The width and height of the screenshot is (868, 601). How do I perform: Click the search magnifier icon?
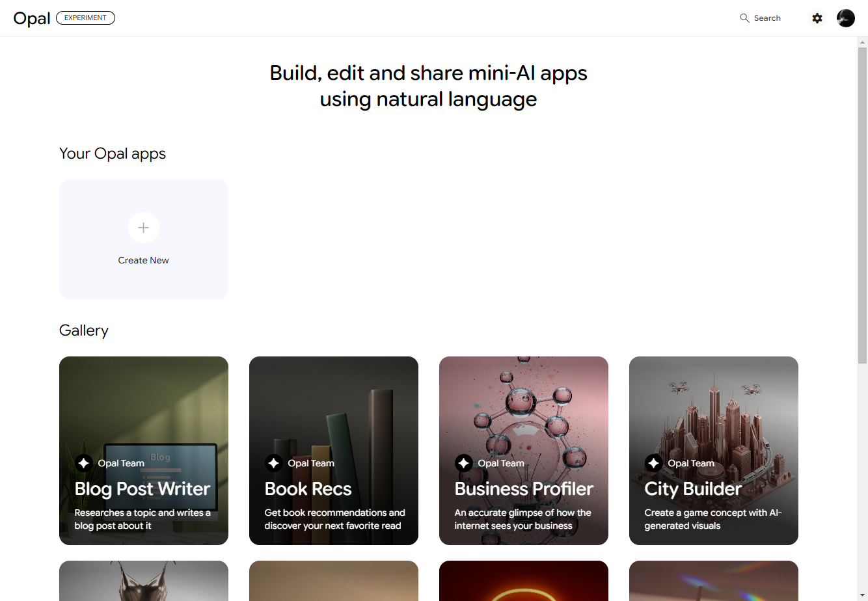point(744,18)
